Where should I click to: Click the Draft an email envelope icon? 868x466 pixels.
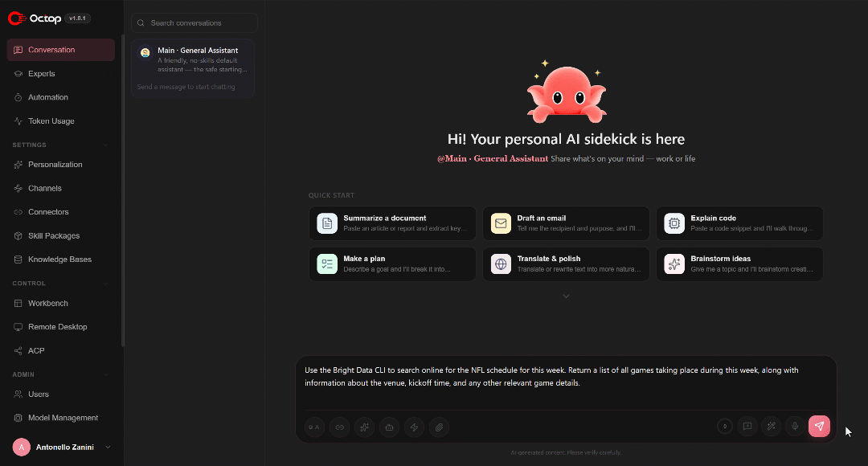coord(501,223)
